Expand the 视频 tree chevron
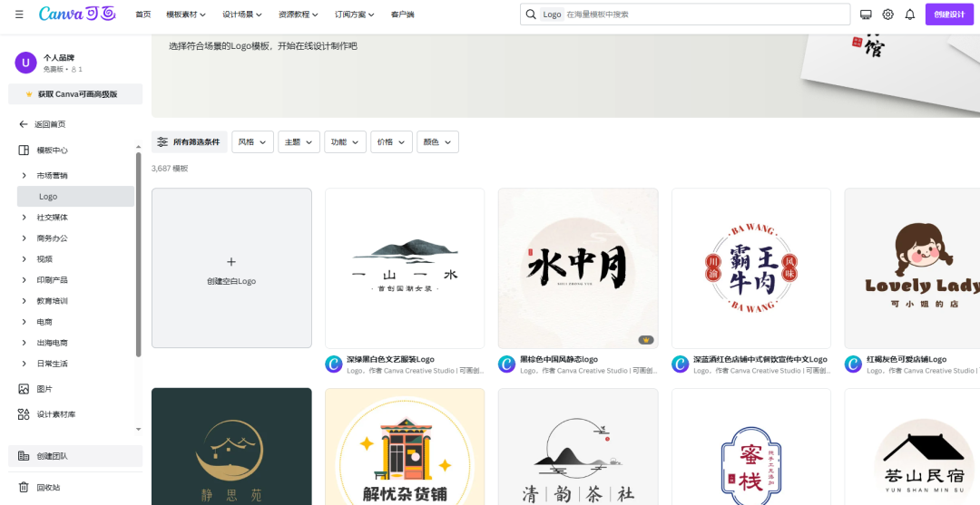Screen dimensions: 980x505 tap(24, 259)
